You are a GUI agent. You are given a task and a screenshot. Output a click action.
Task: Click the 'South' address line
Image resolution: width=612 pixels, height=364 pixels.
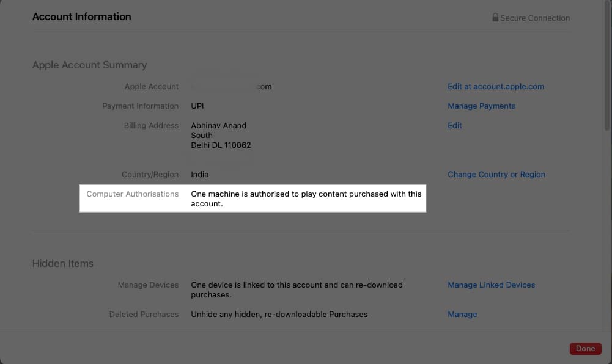202,135
